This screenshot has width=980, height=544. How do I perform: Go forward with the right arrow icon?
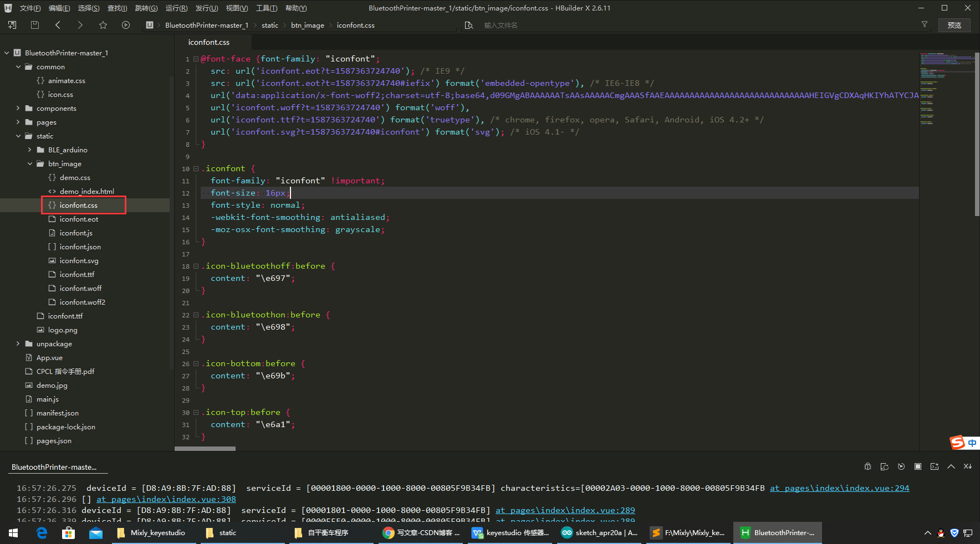tap(80, 25)
